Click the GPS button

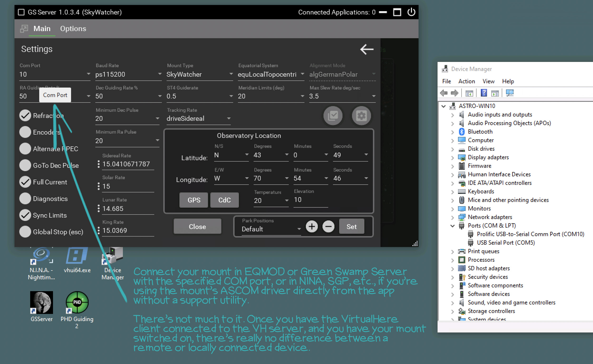point(193,200)
